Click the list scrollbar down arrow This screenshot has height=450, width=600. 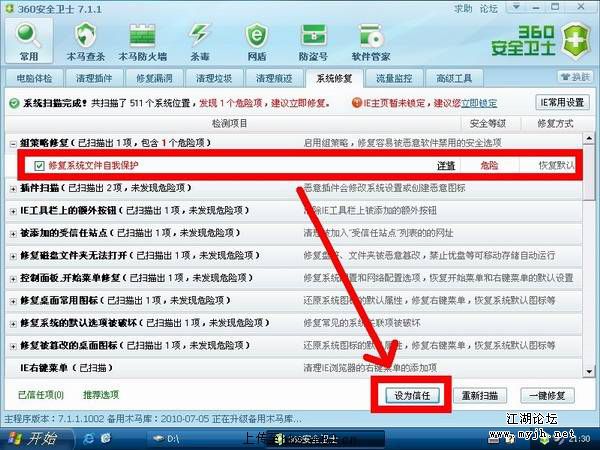click(589, 372)
